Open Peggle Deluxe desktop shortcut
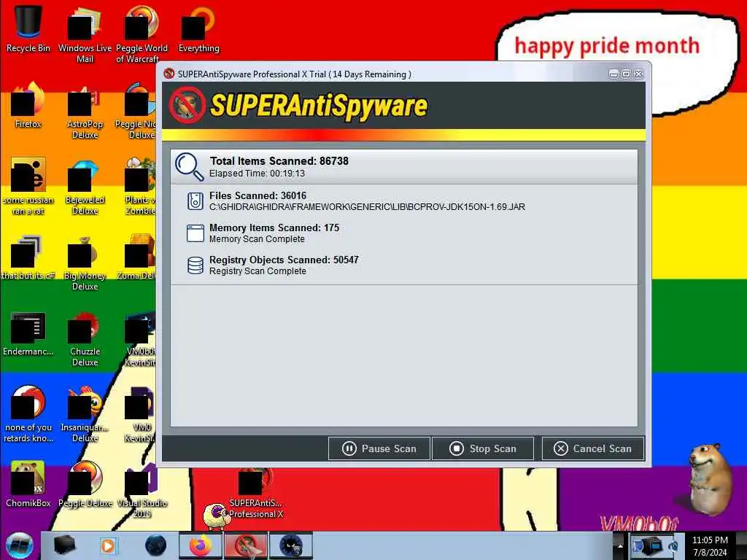 [x=85, y=485]
